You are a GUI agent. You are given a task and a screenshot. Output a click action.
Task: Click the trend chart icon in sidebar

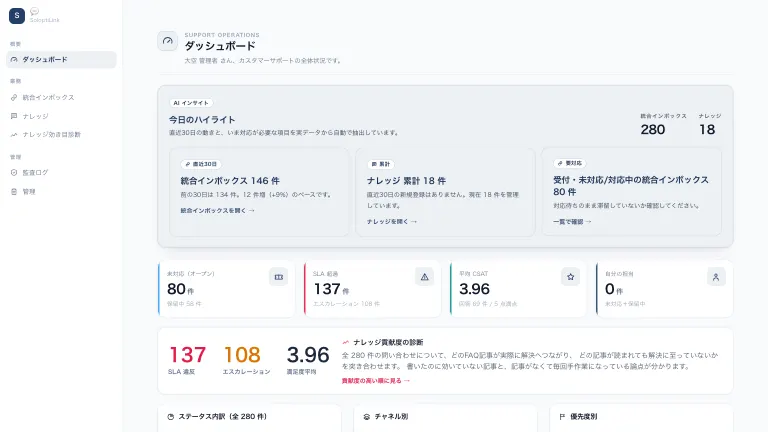[x=14, y=135]
